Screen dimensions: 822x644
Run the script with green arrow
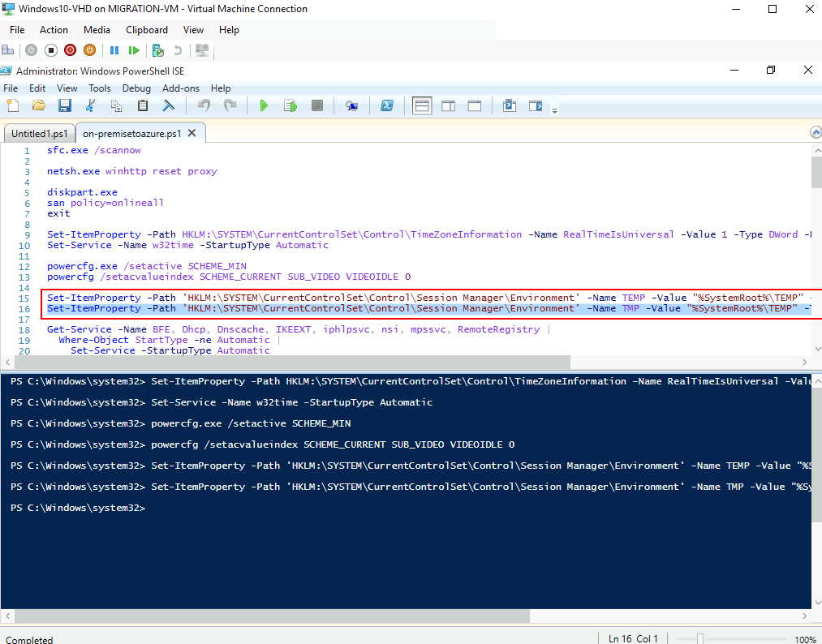[265, 106]
